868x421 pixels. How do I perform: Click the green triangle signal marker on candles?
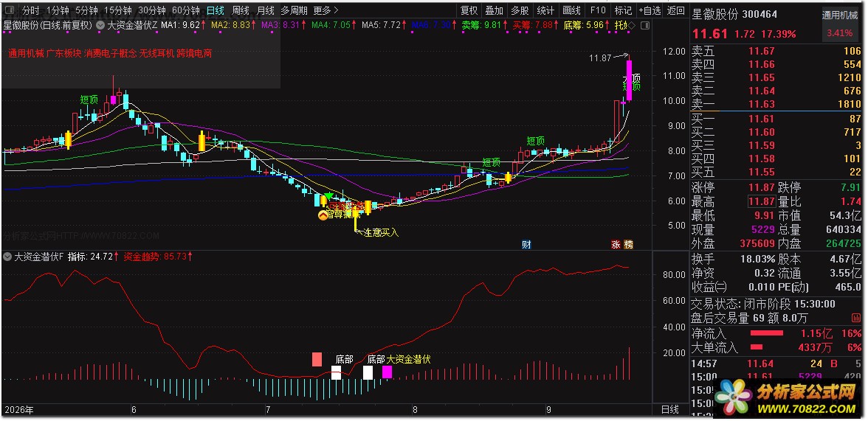(x=329, y=196)
